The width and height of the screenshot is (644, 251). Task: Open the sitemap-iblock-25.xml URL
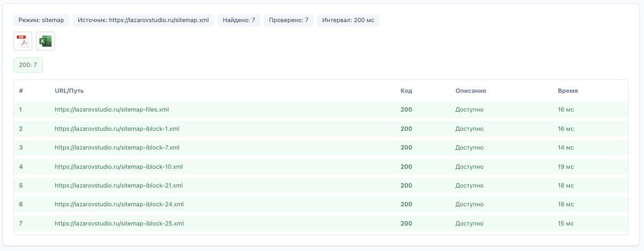119,223
